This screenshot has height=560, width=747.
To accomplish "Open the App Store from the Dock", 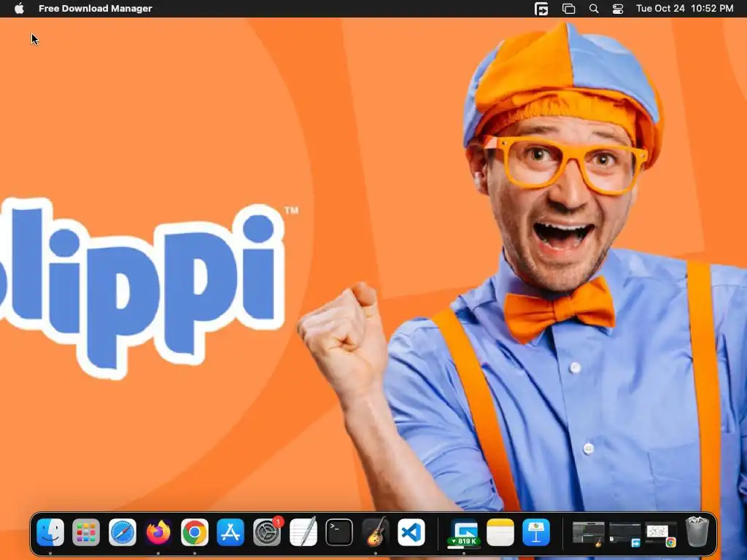I will pyautogui.click(x=231, y=532).
